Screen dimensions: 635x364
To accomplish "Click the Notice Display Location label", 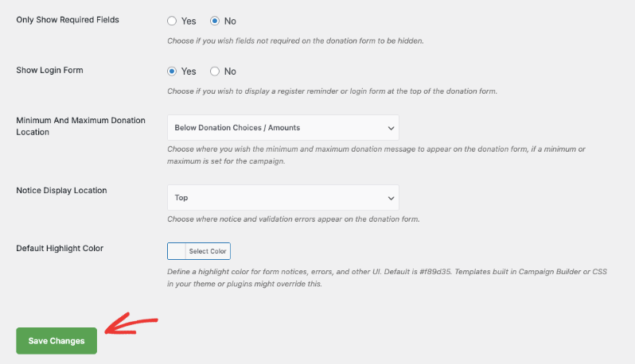I will 61,191.
